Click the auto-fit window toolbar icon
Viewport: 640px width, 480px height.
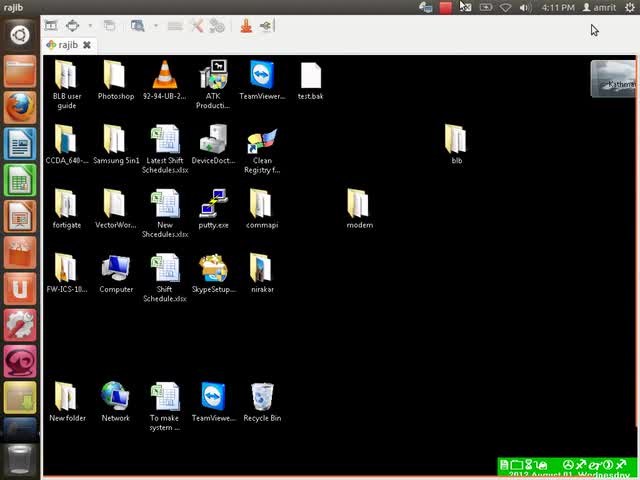pos(51,26)
